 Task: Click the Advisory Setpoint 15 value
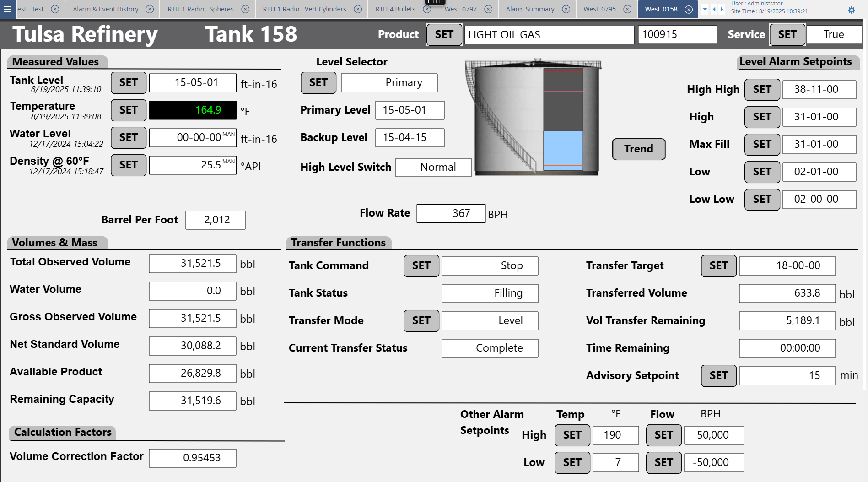(x=787, y=376)
